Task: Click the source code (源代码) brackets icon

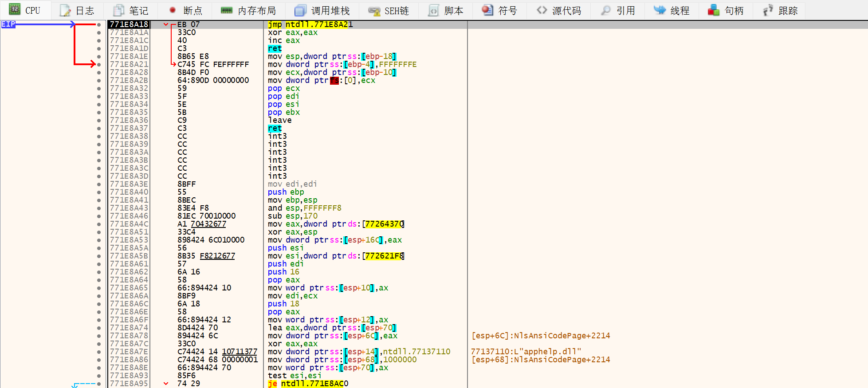Action: (x=542, y=10)
